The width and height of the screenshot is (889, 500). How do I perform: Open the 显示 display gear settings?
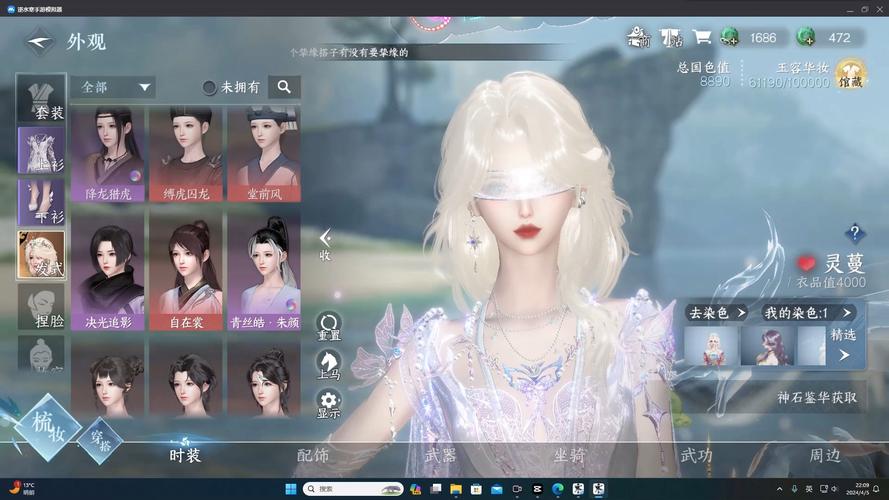pos(328,405)
